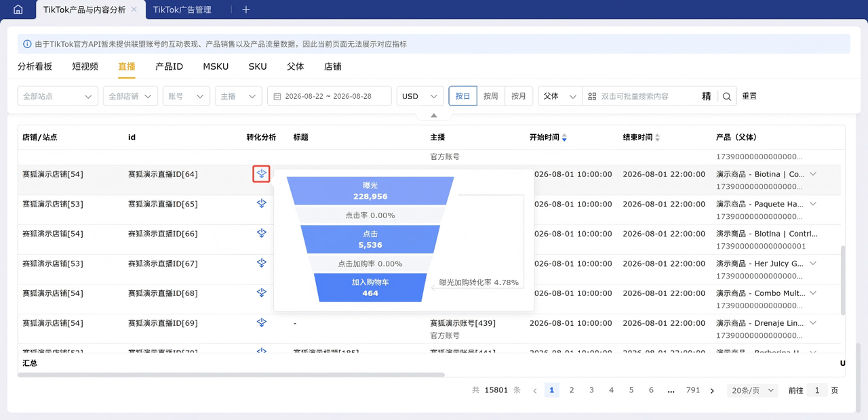Open conversion funnel icon for 直播ID[67]
This screenshot has height=420, width=868.
[262, 263]
